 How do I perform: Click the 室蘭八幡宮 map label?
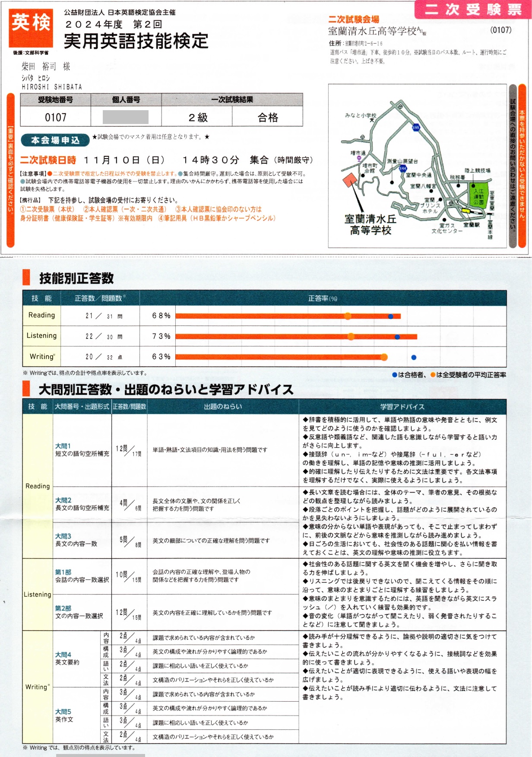point(423,186)
